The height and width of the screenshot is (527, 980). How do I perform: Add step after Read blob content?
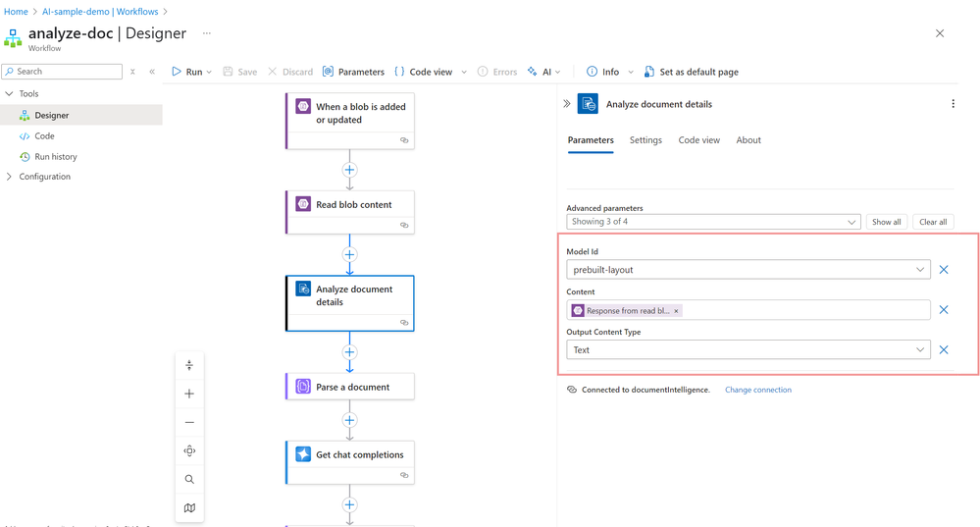click(x=349, y=254)
